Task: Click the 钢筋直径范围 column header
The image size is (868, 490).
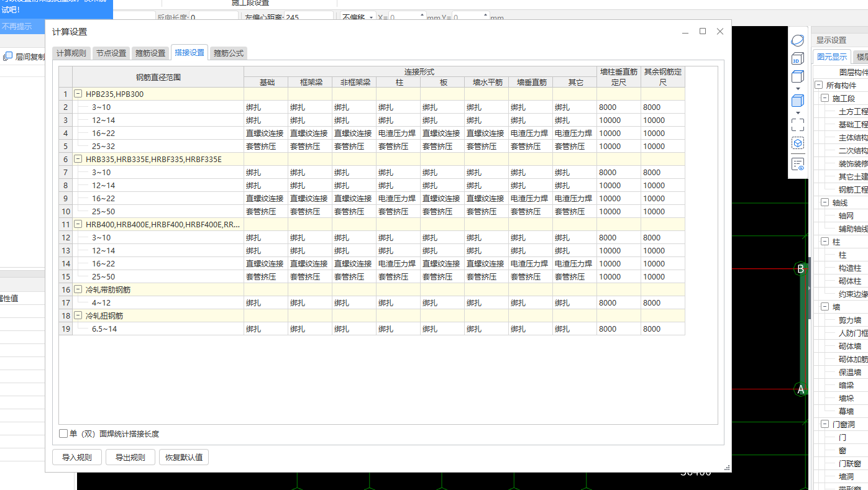Action: (158, 77)
